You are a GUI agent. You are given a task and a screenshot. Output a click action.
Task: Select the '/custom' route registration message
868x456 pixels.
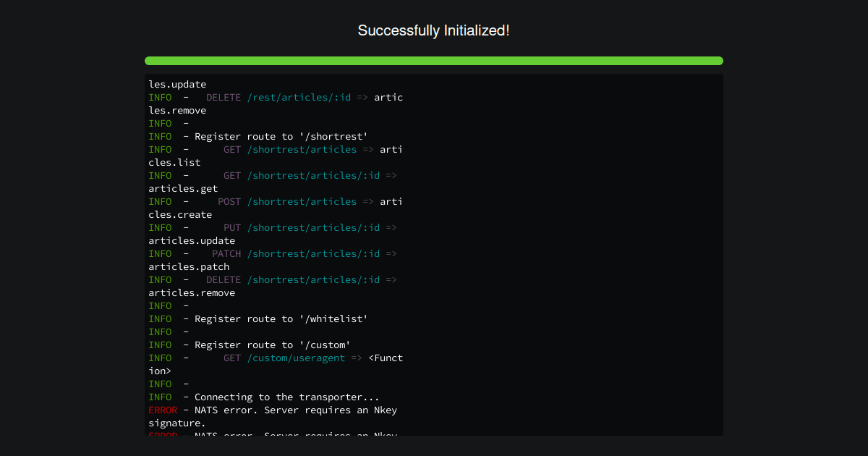pyautogui.click(x=250, y=345)
